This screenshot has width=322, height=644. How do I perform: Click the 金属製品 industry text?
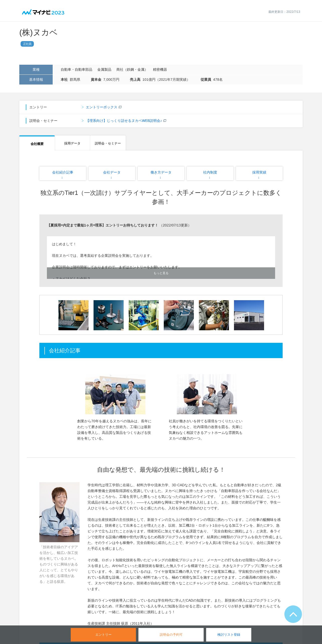coord(104,70)
